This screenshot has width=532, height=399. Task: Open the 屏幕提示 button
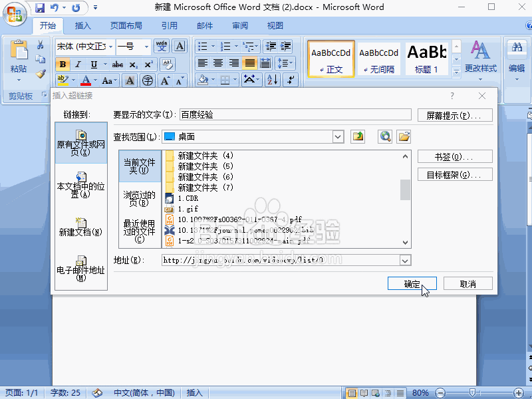tap(455, 115)
